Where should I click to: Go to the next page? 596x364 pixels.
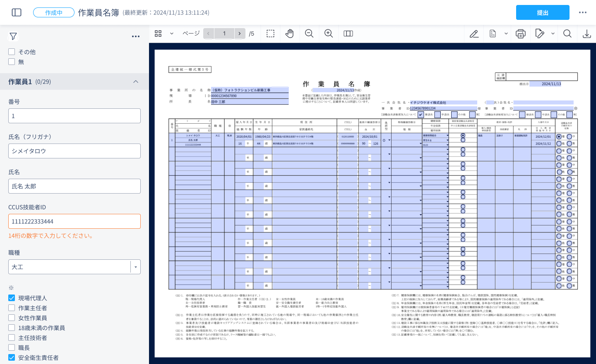click(240, 34)
